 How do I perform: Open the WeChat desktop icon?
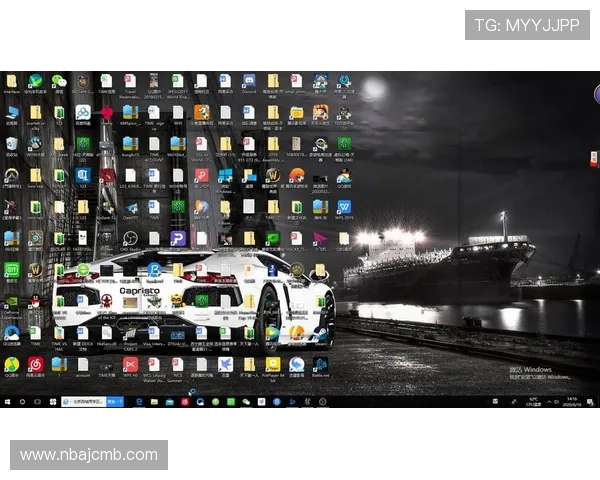(x=58, y=81)
